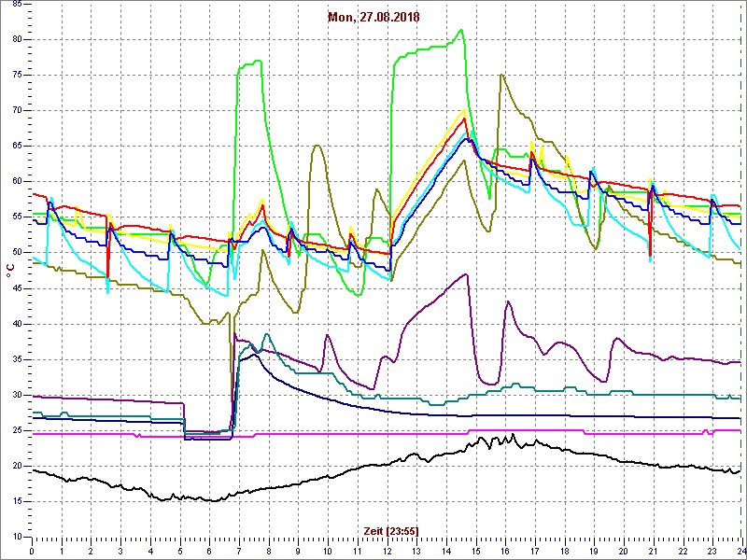Click hour 7 on the time axis
Screen dimensions: 747x560
(x=239, y=551)
